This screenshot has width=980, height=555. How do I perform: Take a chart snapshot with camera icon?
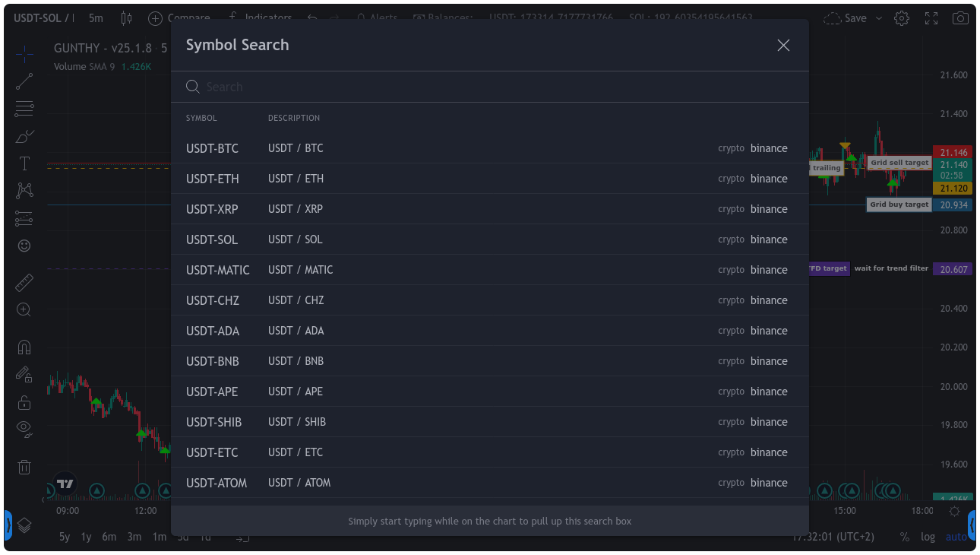[961, 18]
